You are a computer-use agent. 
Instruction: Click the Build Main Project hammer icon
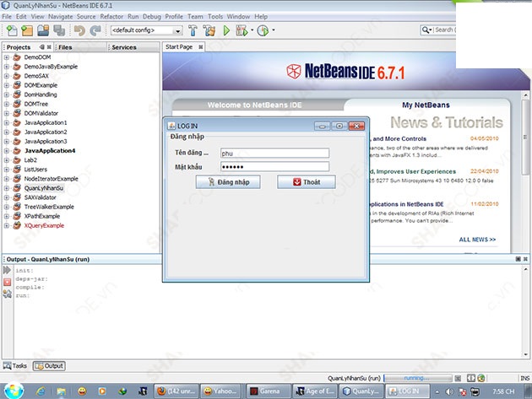pyautogui.click(x=192, y=30)
